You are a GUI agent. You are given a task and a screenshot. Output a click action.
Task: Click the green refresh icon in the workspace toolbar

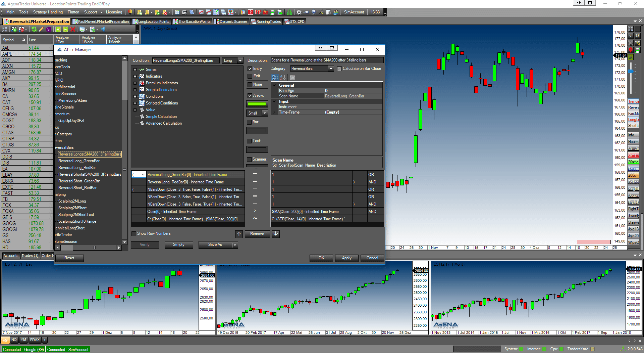34,30
